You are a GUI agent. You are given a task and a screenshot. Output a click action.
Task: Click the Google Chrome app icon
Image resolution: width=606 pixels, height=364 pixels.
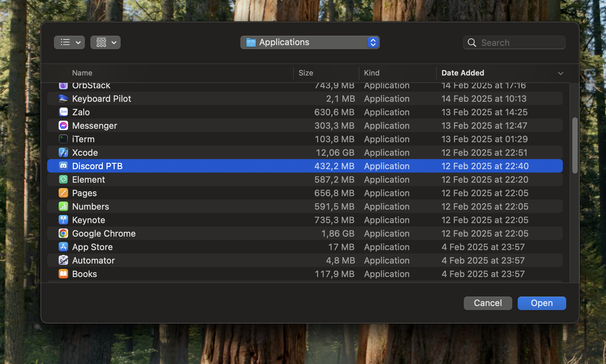click(63, 233)
